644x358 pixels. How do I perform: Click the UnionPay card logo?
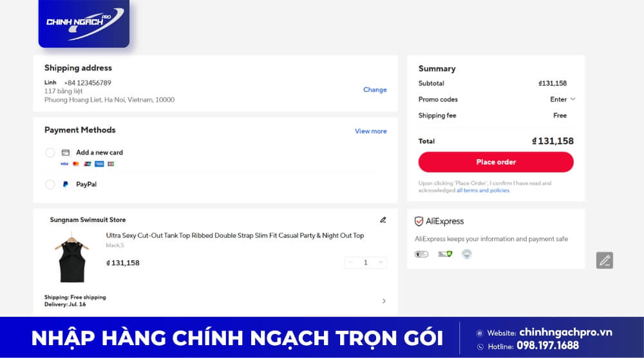point(87,164)
